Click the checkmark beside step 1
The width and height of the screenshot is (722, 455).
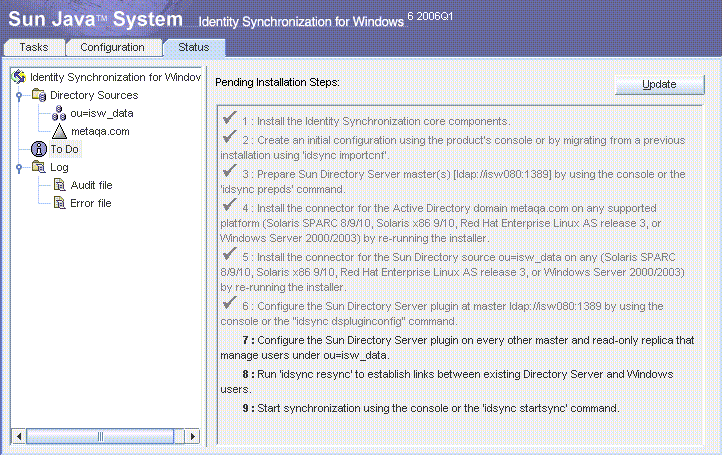point(229,118)
